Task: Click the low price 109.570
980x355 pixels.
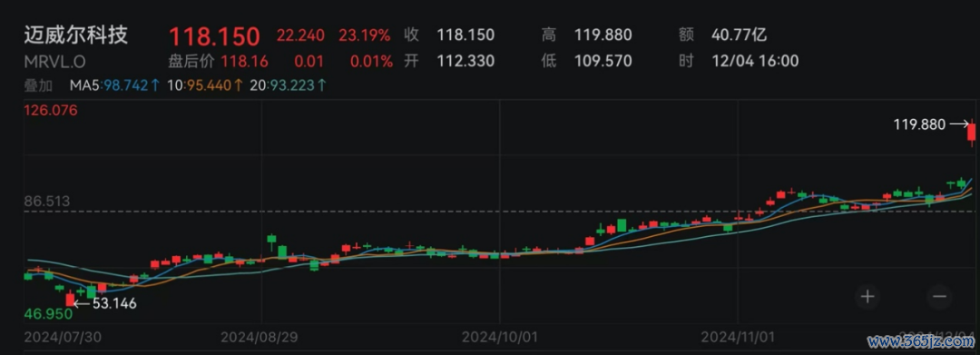Action: pyautogui.click(x=603, y=61)
